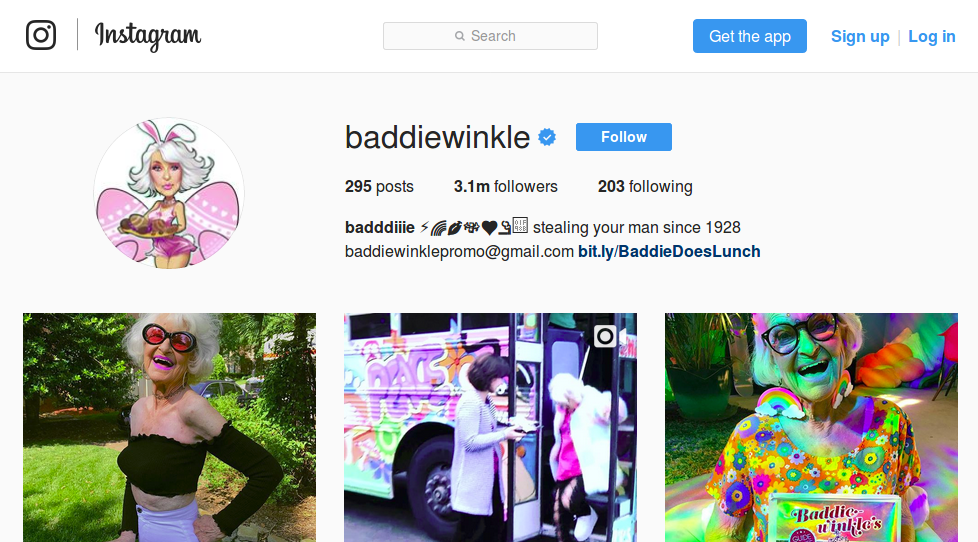Image resolution: width=978 pixels, height=542 pixels.
Task: Focus the Search input field
Action: click(490, 36)
